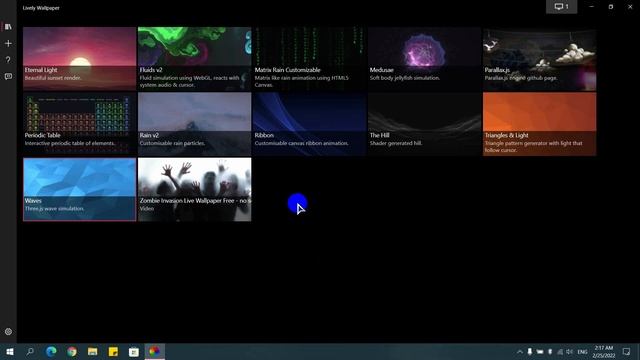Screen dimensions: 640x360
Task: Open the feedback chat icon
Action: click(x=8, y=76)
